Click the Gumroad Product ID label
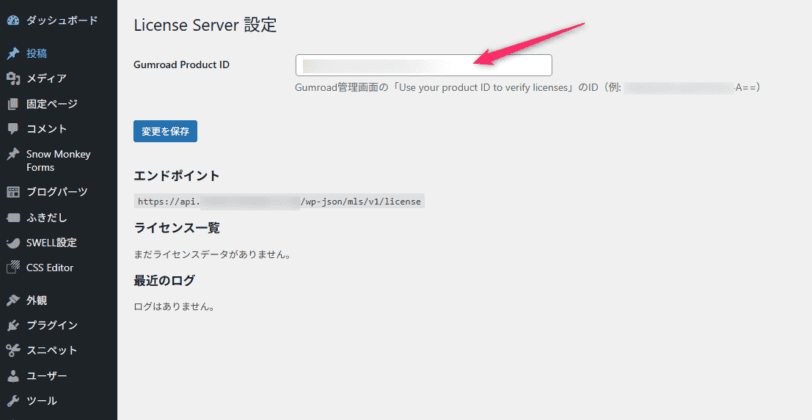 pos(181,65)
